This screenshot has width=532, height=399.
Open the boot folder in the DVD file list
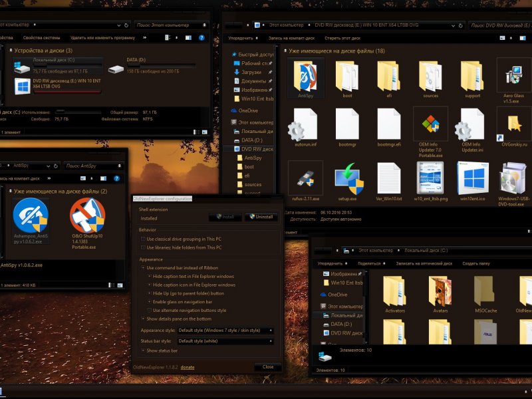[347, 78]
